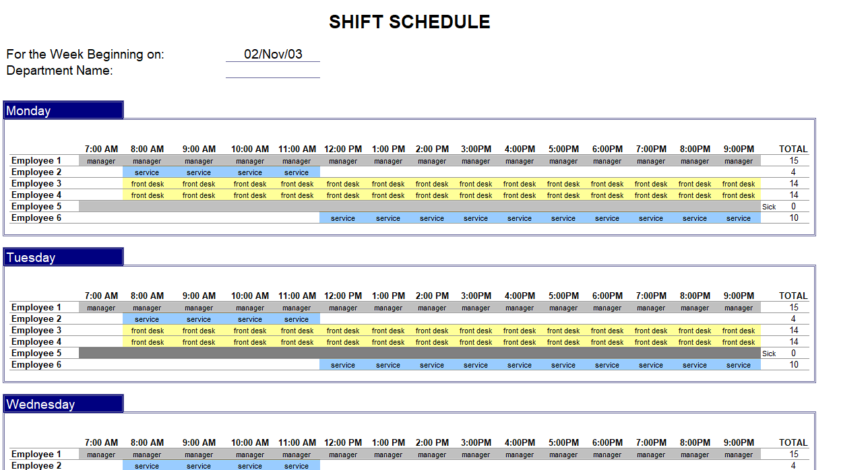This screenshot has width=868, height=470.
Task: Click the grey Tuesday Employee 5 shift bar
Action: tap(419, 354)
